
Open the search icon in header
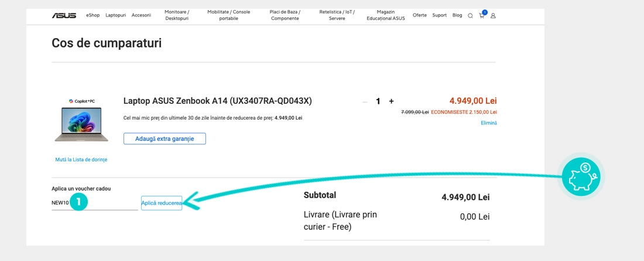coord(470,16)
